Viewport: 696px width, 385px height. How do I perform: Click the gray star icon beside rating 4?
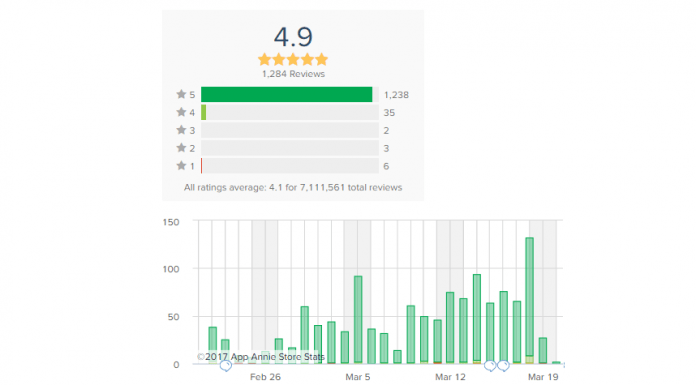click(181, 112)
